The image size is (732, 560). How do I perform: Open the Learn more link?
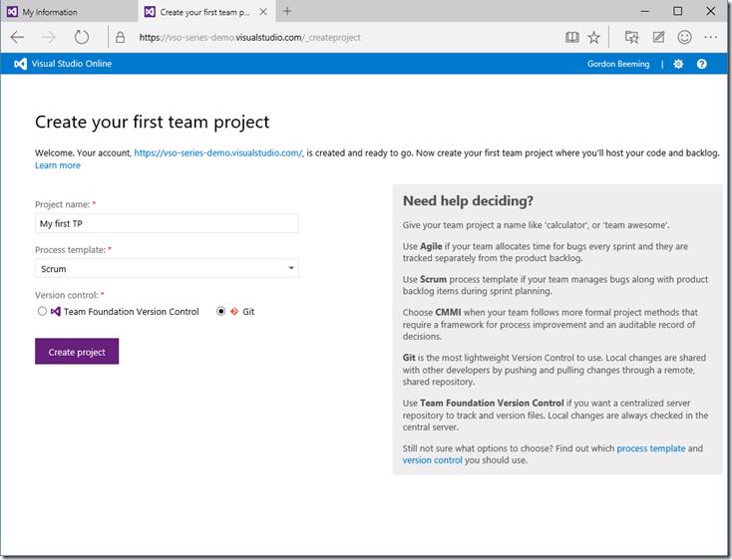[58, 165]
